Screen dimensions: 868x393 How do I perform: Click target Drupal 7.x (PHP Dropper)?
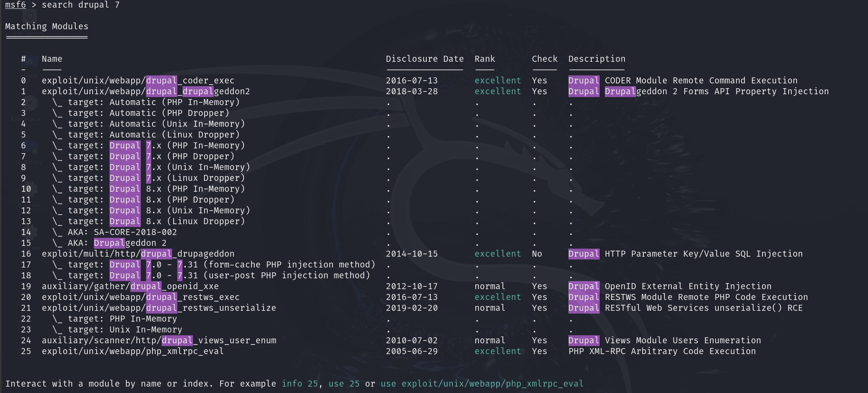[143, 156]
